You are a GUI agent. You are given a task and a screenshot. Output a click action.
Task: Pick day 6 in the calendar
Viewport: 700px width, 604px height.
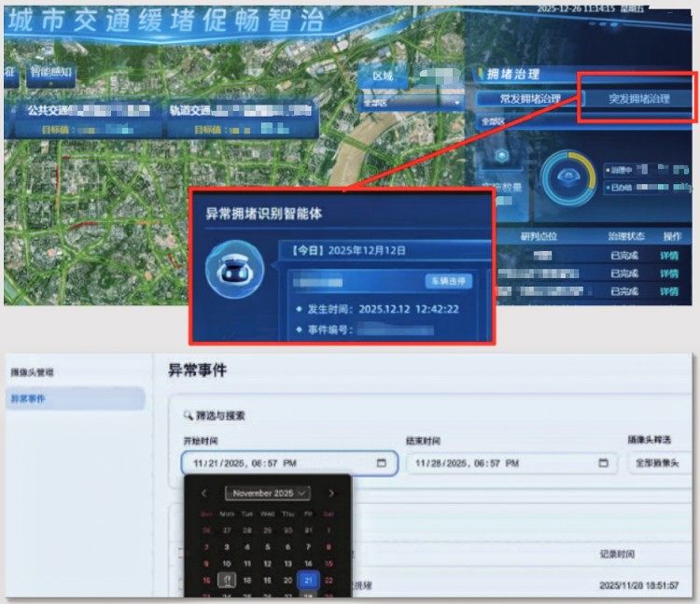click(288, 547)
